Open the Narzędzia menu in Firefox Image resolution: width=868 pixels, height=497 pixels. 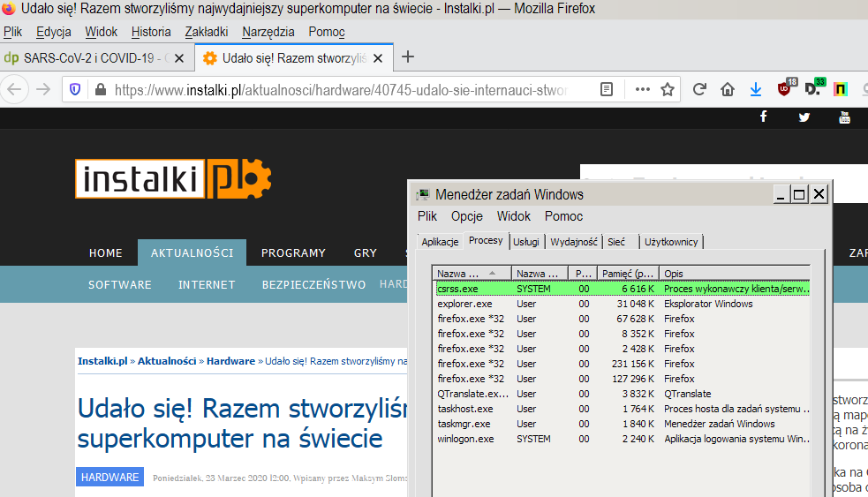[x=268, y=32]
